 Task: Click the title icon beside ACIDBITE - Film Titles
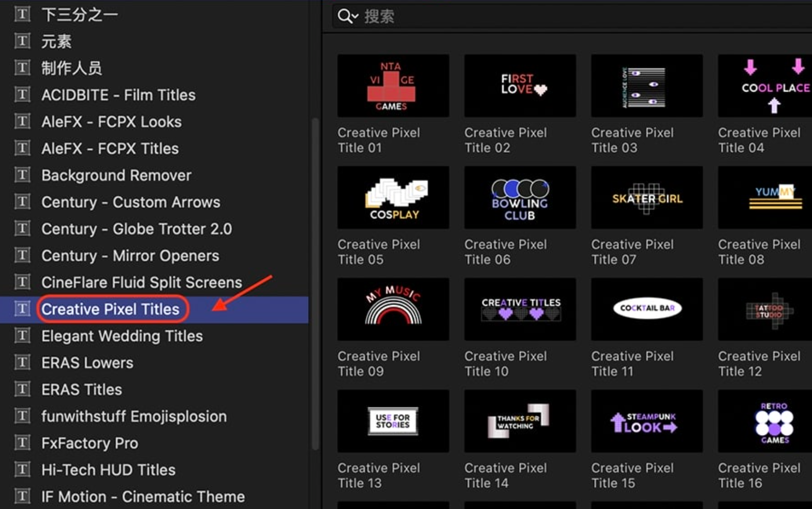tap(22, 95)
